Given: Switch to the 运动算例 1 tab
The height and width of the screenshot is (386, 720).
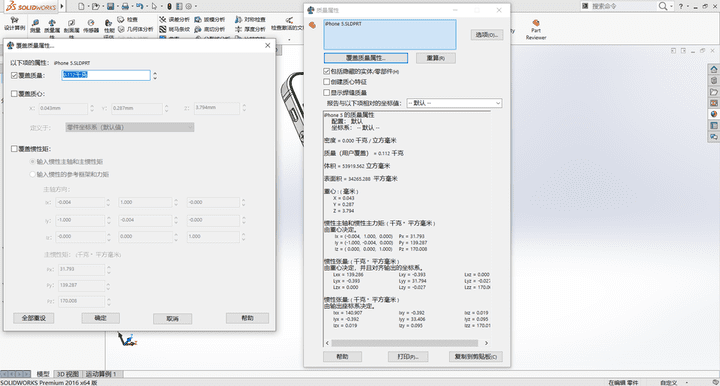Looking at the screenshot, I should (101, 374).
